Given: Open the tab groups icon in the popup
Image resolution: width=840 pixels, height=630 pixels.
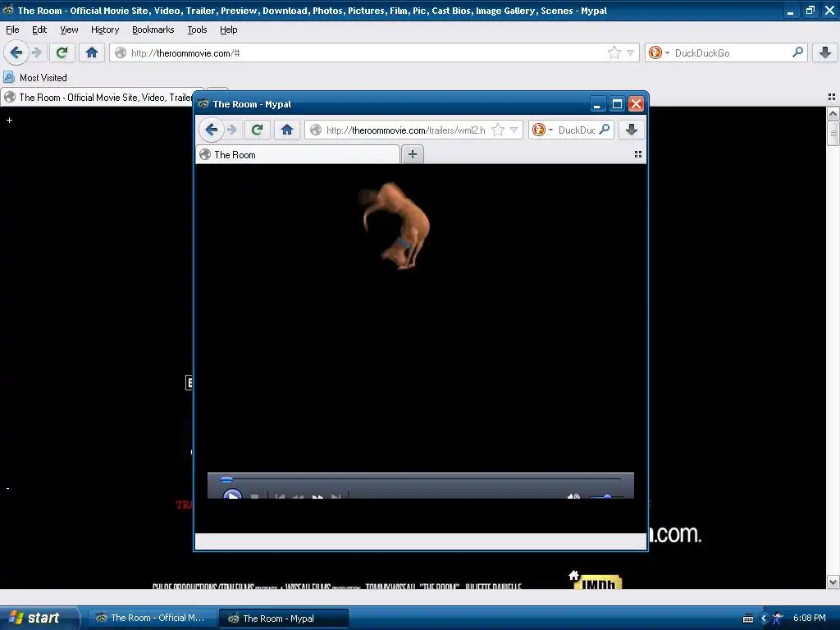Looking at the screenshot, I should point(637,154).
